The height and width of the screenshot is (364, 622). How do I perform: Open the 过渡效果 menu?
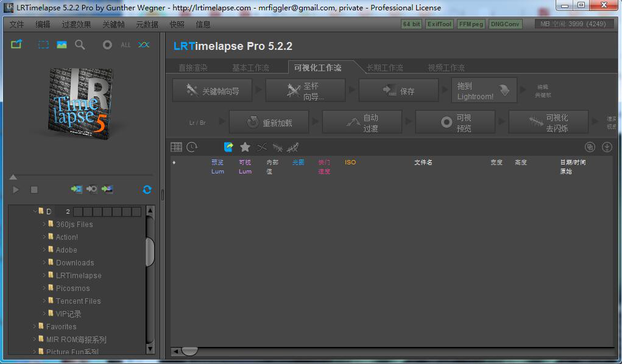click(76, 24)
